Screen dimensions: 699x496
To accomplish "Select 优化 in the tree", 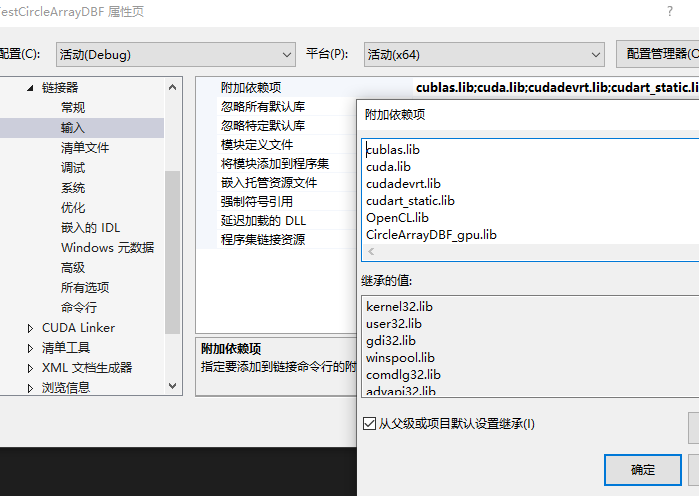I will click(x=73, y=208).
